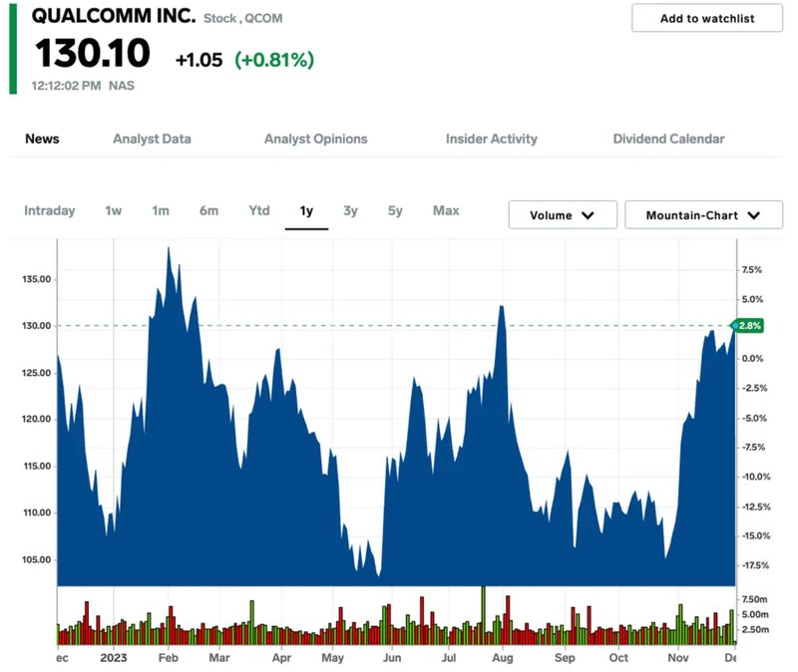Go to the Insider Activity tab
The width and height of the screenshot is (798, 672).
point(491,139)
